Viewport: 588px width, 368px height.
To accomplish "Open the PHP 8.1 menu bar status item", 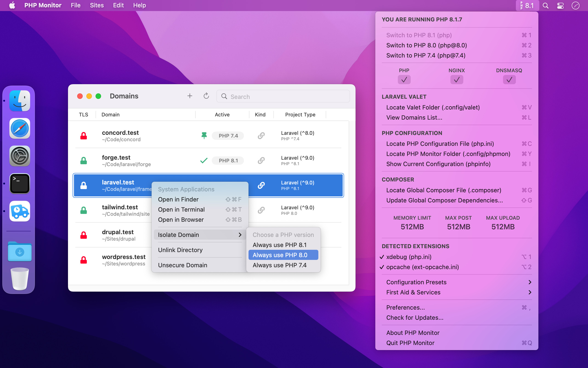I will 527,5.
